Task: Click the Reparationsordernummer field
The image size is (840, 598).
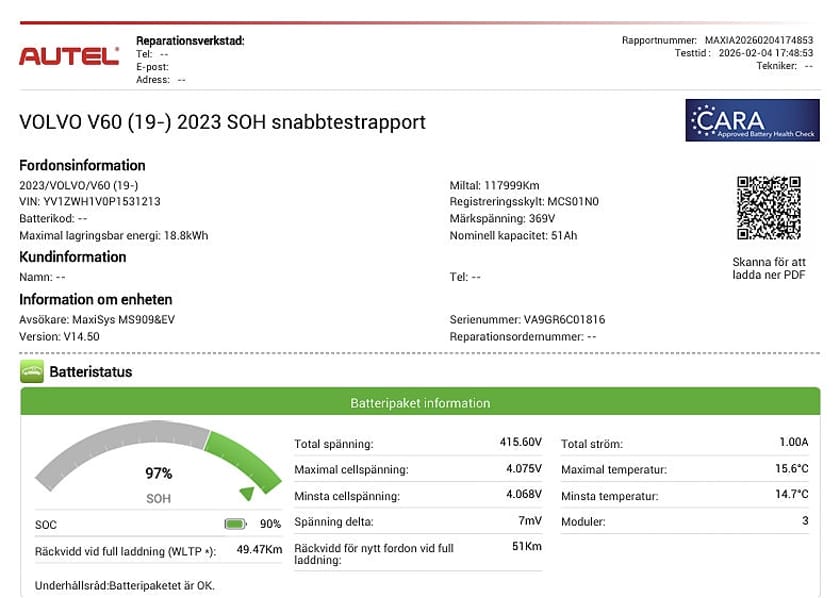Action: [x=523, y=337]
